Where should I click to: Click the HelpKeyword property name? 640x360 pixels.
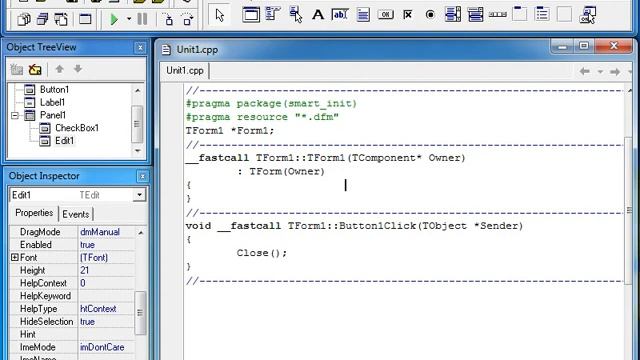coord(45,296)
